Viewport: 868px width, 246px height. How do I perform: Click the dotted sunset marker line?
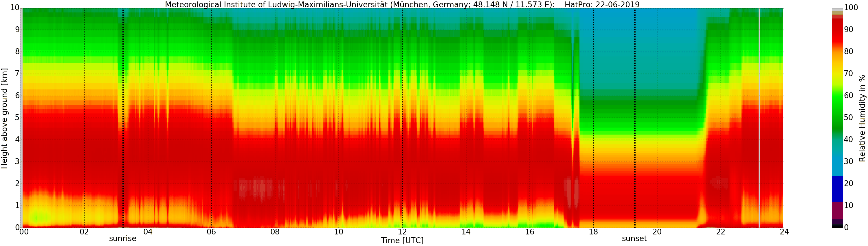(x=635, y=118)
